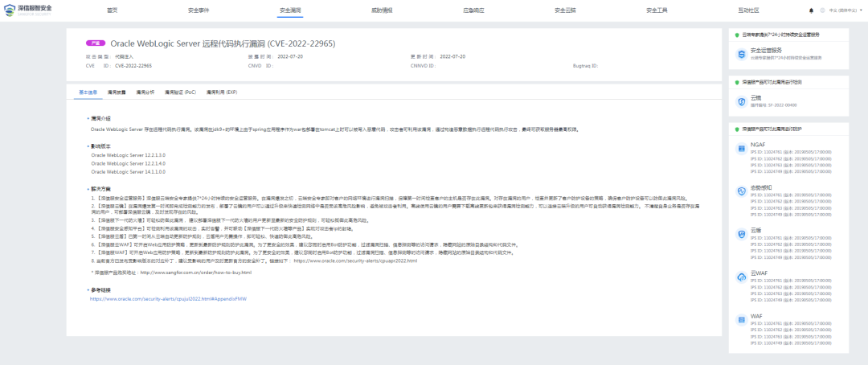Open the 安全运营服务 card title
Viewport: 868px width, 365px height.
[765, 51]
